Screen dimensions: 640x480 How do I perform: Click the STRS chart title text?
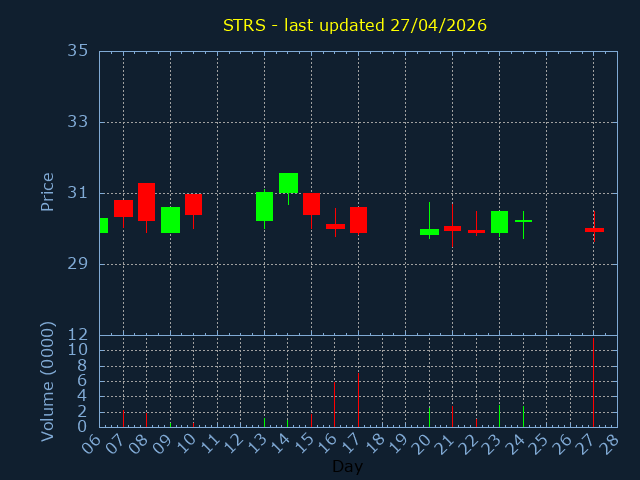coord(355,25)
